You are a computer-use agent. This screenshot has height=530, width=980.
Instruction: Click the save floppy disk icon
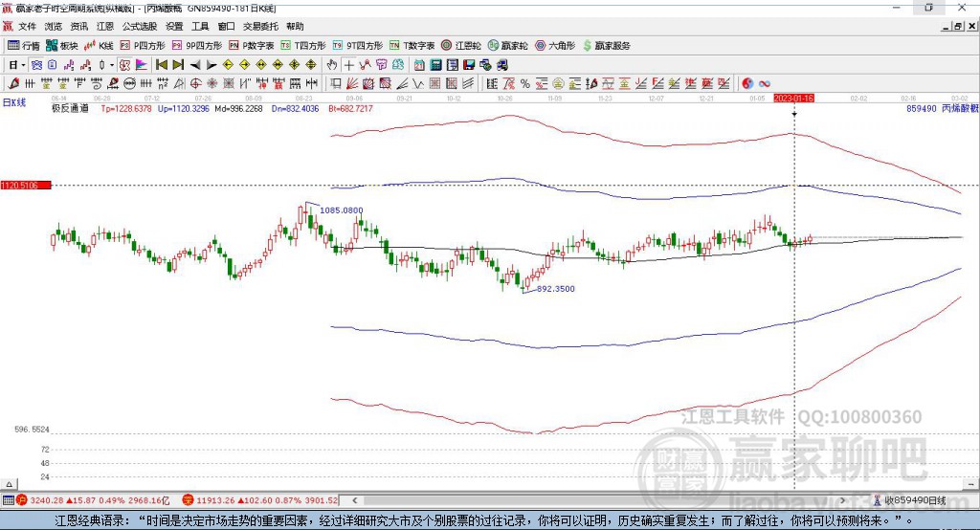pyautogui.click(x=469, y=65)
